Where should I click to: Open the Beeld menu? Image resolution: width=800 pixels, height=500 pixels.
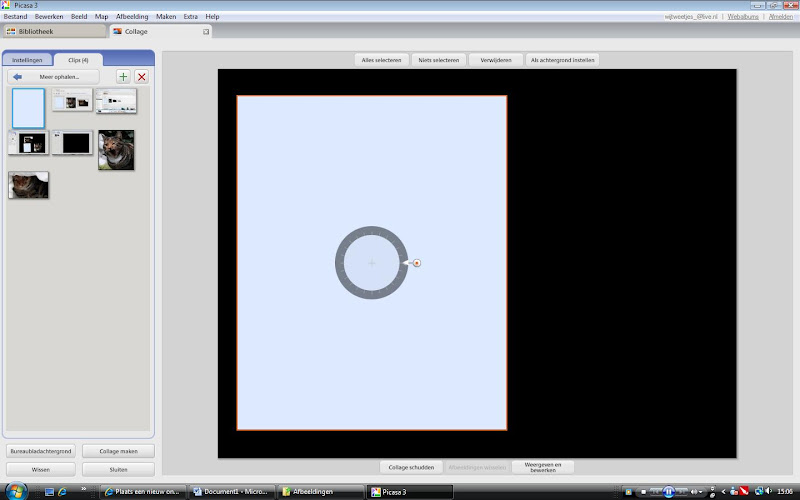click(x=79, y=16)
